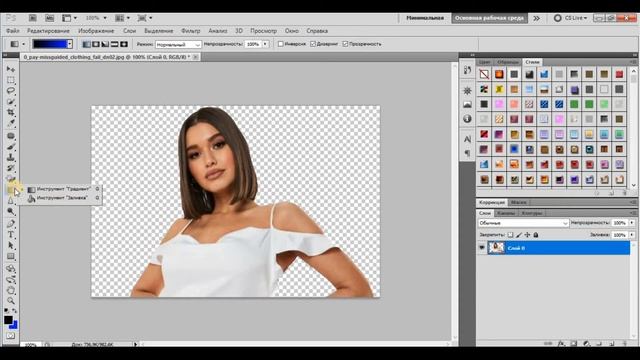Choose the Diamond gradient type
Viewport: 640px width, 360px height.
124,44
